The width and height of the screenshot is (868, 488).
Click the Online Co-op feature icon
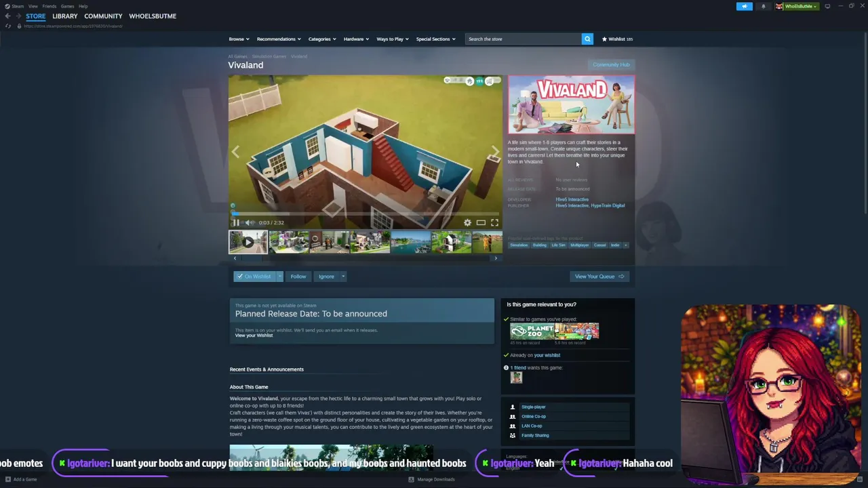click(x=513, y=416)
